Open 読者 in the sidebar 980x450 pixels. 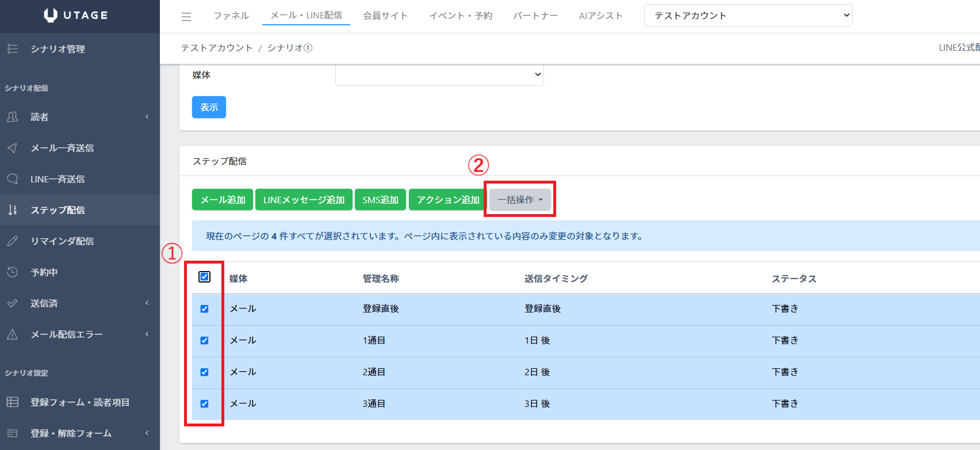click(x=80, y=117)
